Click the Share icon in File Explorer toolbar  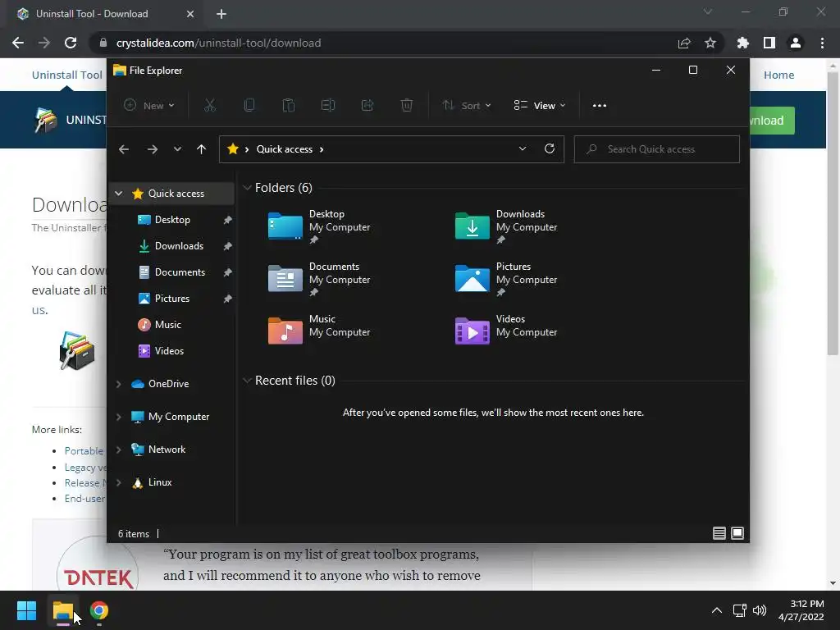pos(367,106)
